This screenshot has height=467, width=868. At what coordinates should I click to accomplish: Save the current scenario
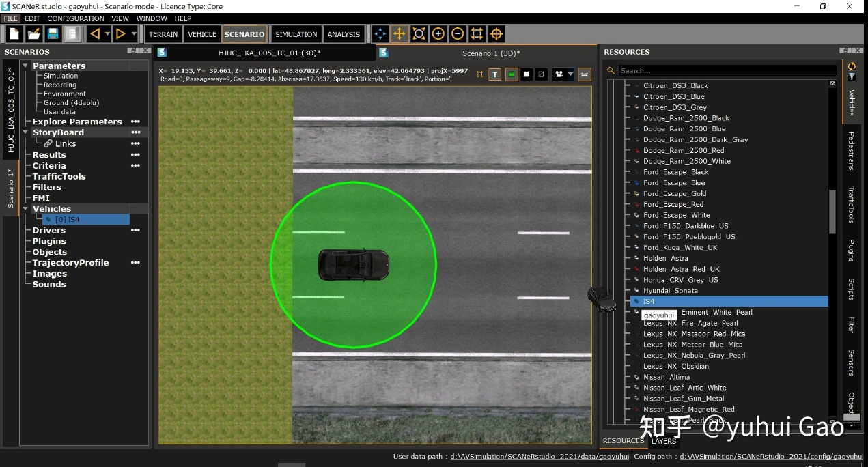[53, 33]
